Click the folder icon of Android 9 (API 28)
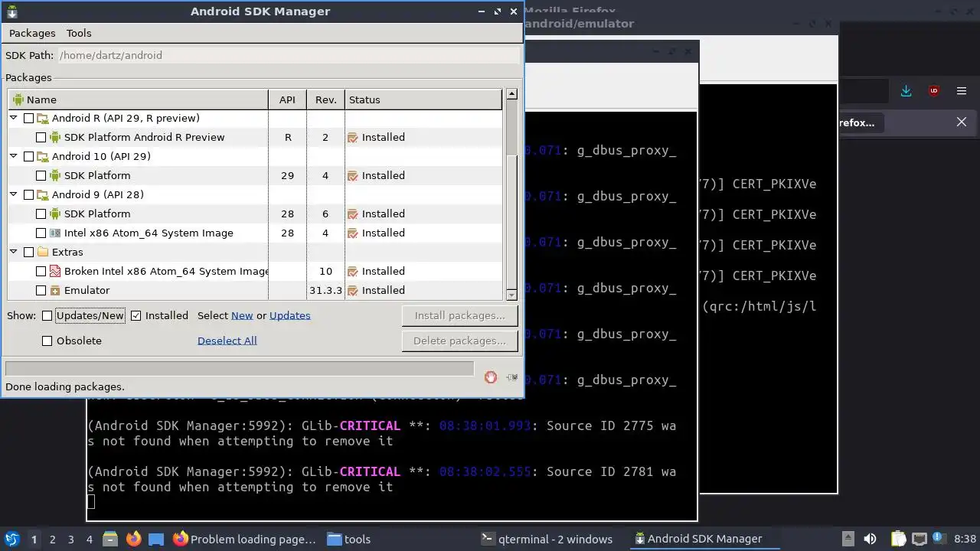 click(x=43, y=195)
